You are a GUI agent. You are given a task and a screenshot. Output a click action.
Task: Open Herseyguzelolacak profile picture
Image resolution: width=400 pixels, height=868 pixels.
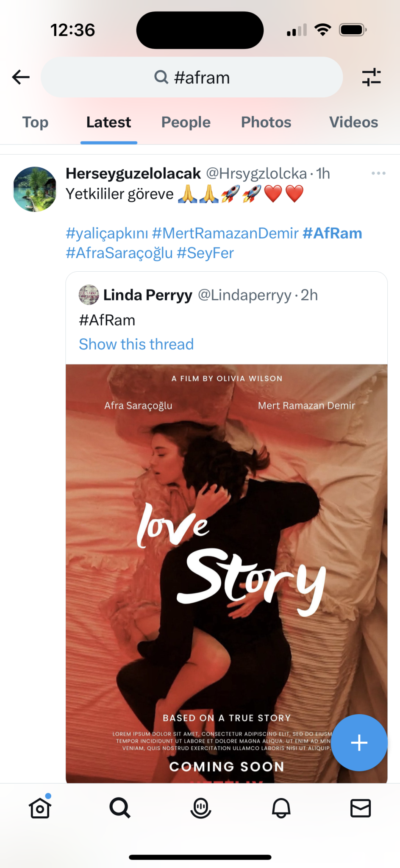[35, 189]
